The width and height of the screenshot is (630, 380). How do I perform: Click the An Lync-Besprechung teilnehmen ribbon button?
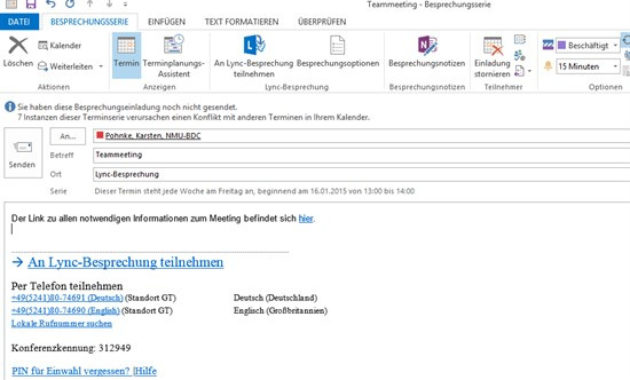coord(254,56)
